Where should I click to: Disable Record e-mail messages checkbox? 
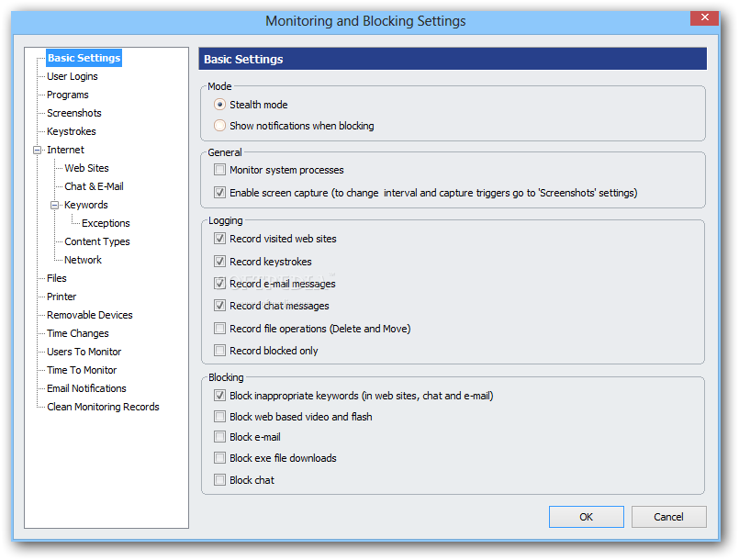219,284
